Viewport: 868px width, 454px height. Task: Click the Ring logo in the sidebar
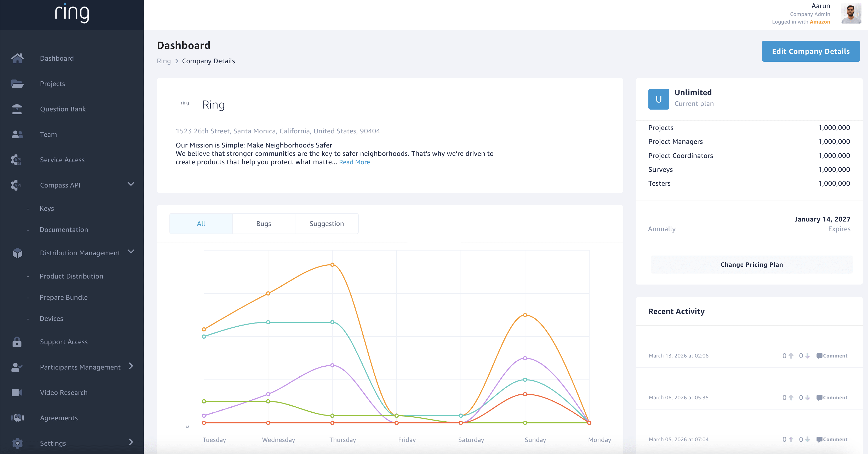pyautogui.click(x=72, y=13)
